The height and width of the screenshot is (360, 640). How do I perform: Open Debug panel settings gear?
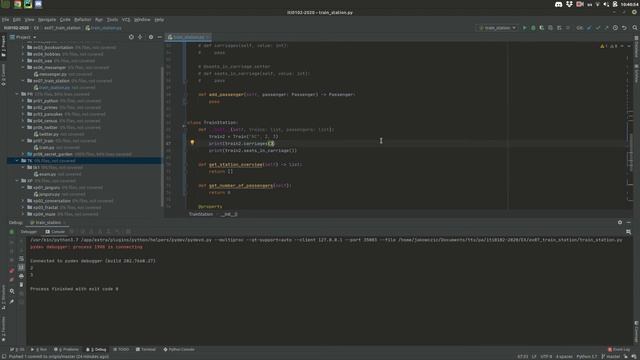(x=620, y=222)
